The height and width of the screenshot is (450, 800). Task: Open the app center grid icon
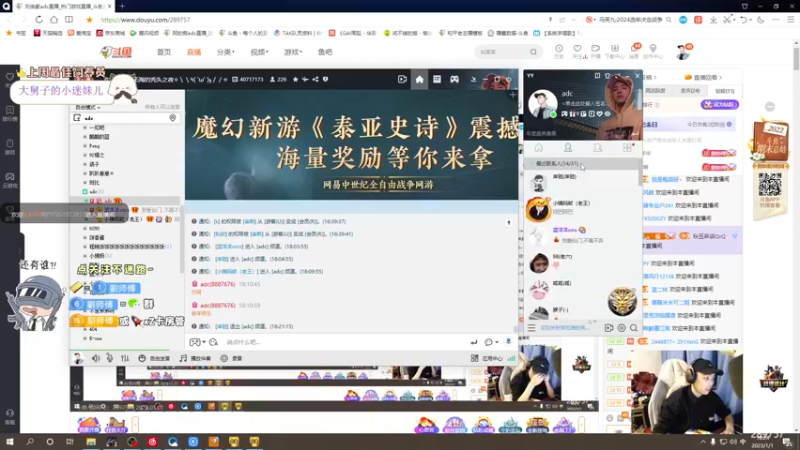[x=474, y=358]
